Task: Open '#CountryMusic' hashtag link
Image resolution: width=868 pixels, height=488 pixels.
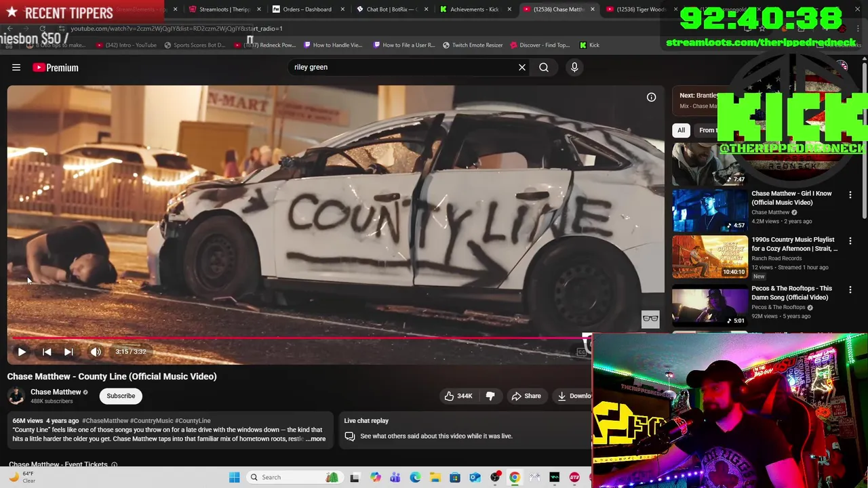Action: tap(151, 421)
